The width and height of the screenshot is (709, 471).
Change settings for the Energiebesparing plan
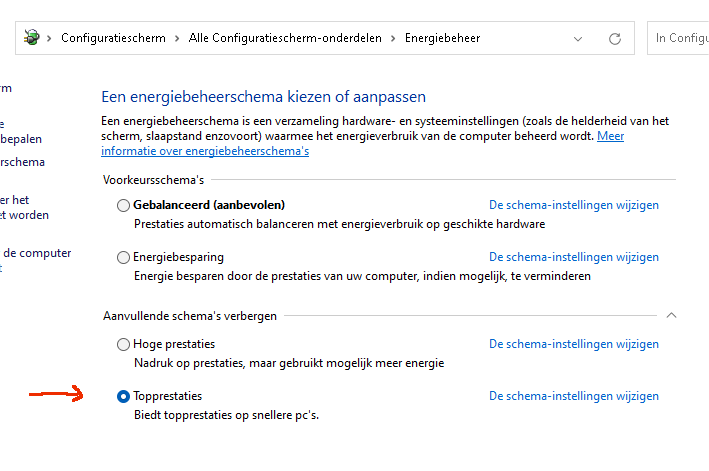pos(574,257)
